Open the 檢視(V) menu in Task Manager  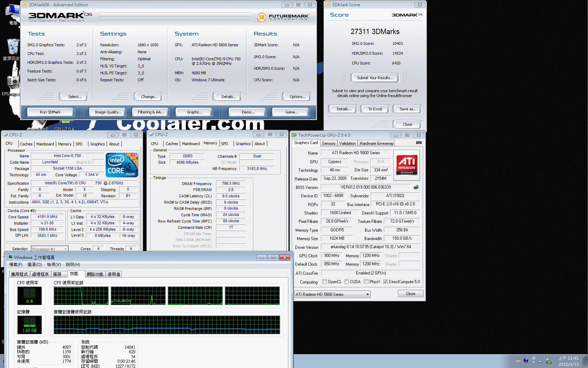tap(54, 265)
